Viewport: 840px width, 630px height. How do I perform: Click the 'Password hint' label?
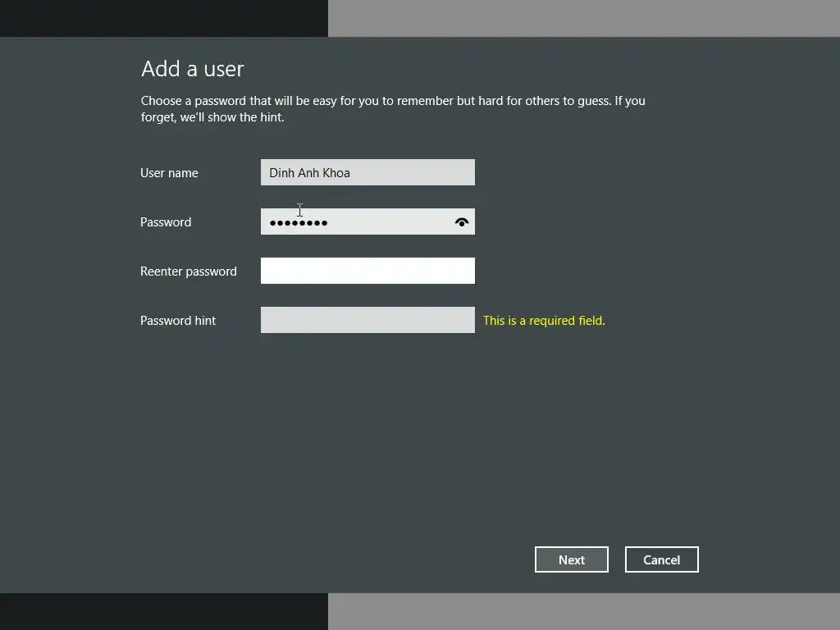tap(178, 321)
